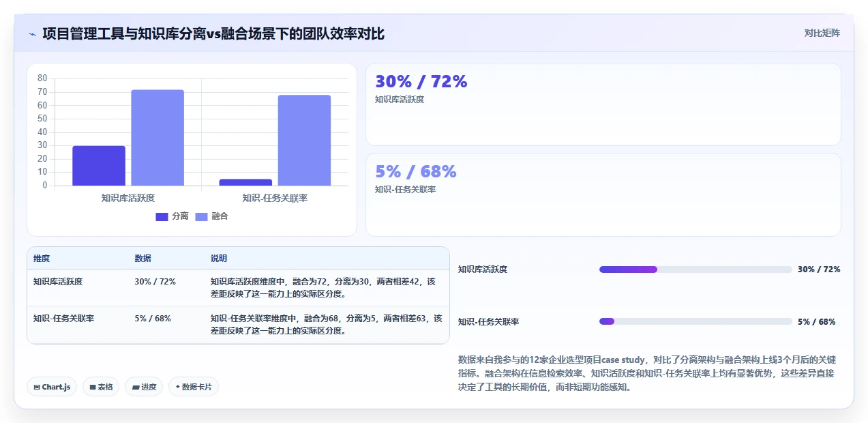Click the 数据 table column header
Screen dimensions: 868x423
[143, 259]
